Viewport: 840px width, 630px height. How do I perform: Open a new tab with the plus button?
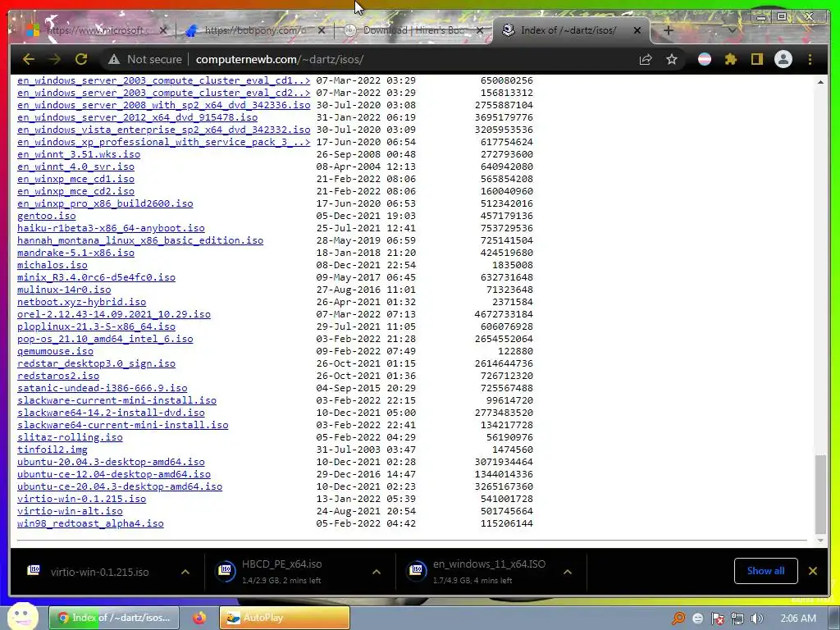click(x=668, y=30)
